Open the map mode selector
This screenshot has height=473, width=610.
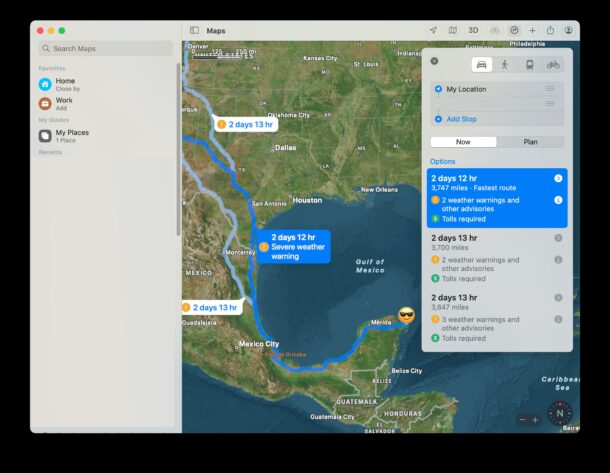coord(453,31)
